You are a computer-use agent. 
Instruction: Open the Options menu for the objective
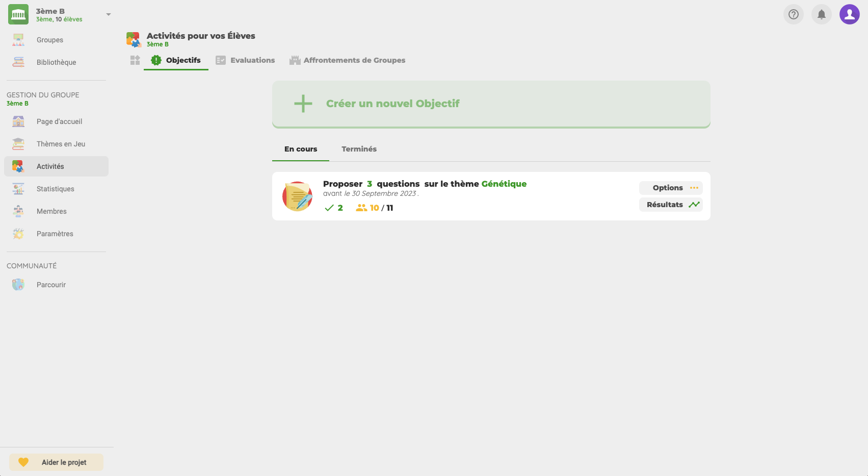(x=671, y=188)
